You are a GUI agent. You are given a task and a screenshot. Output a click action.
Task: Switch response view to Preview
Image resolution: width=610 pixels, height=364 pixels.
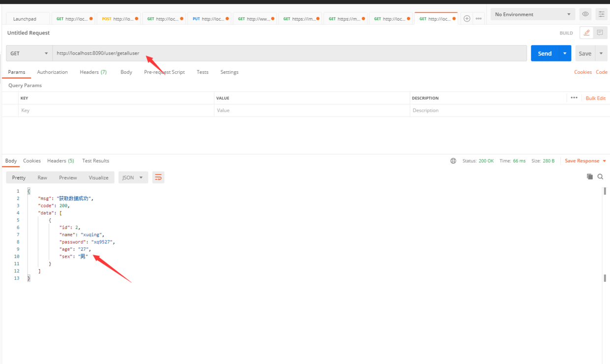tap(68, 178)
